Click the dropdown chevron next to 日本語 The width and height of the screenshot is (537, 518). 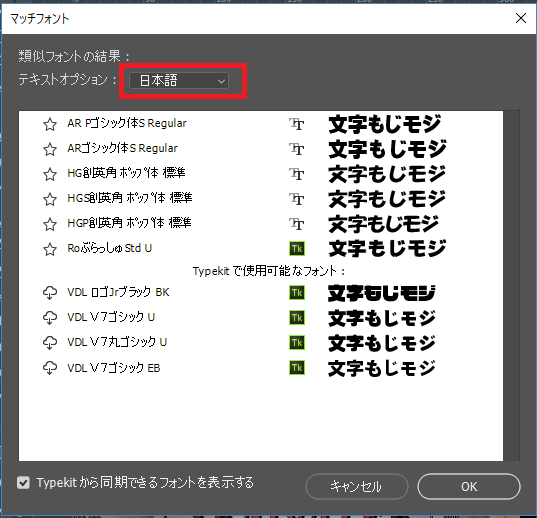[221, 81]
